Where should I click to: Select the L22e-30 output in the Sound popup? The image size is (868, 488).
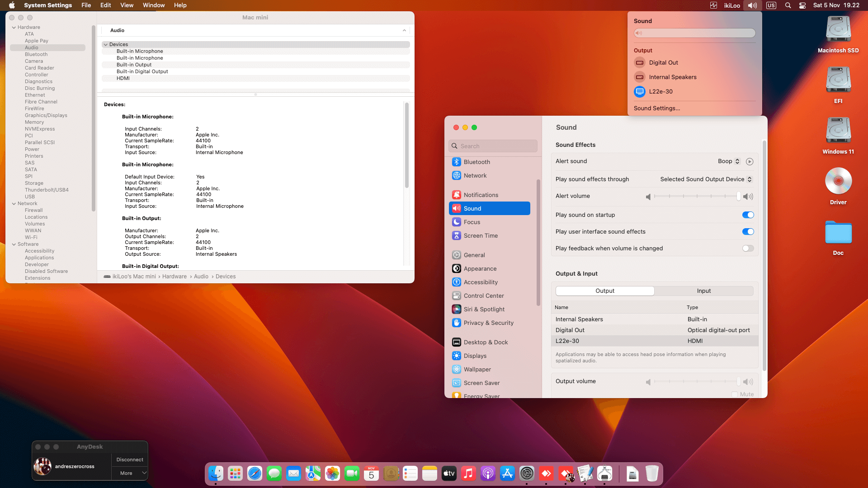694,91
